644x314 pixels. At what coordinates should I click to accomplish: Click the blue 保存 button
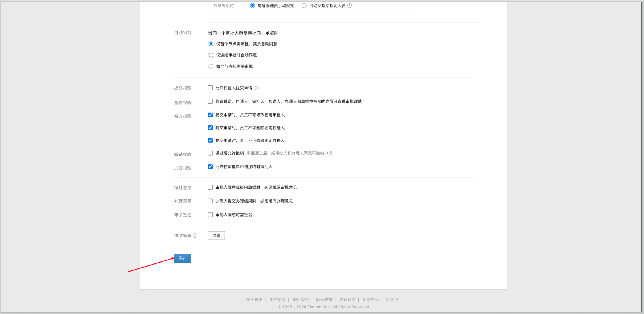click(x=182, y=258)
